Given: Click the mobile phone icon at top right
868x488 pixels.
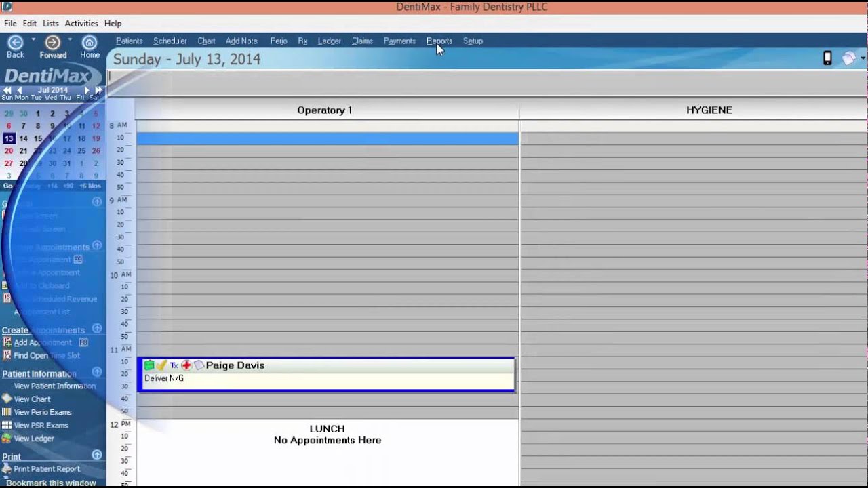Looking at the screenshot, I should pos(827,58).
